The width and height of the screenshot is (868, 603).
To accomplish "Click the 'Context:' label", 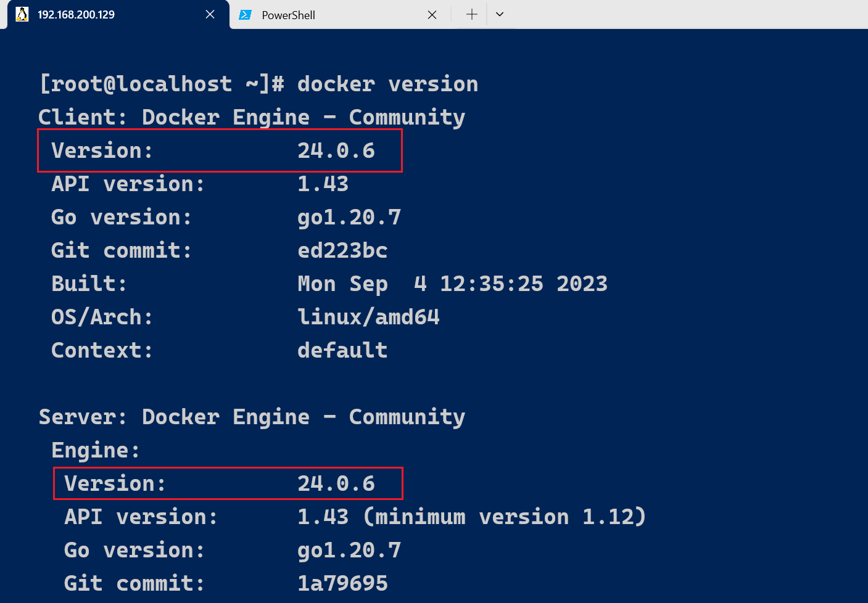I will (x=102, y=350).
